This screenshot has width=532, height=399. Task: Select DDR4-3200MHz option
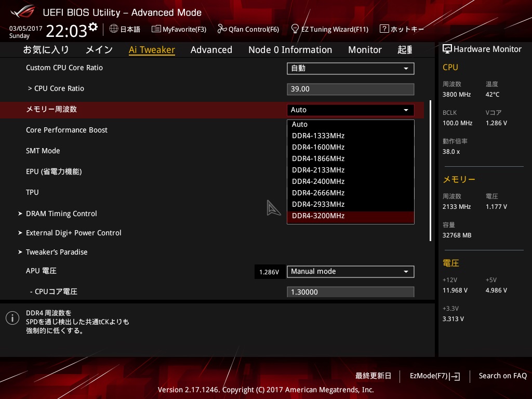351,217
